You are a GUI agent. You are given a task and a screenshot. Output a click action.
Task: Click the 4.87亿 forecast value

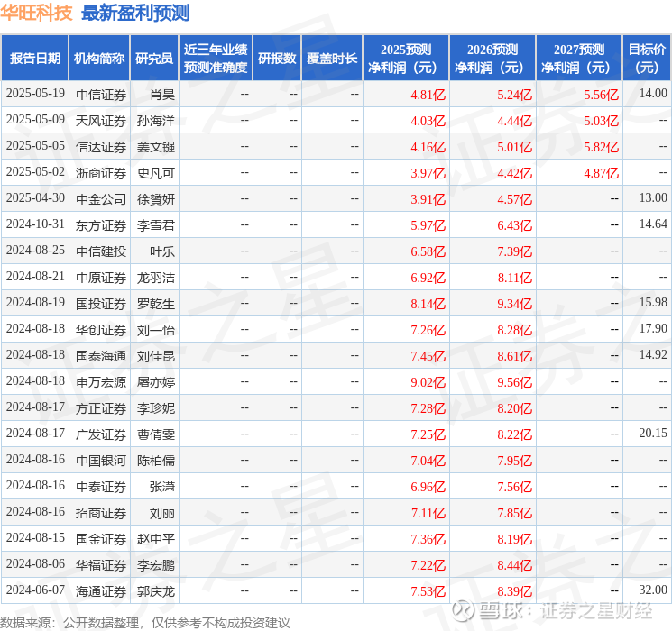coord(602,173)
